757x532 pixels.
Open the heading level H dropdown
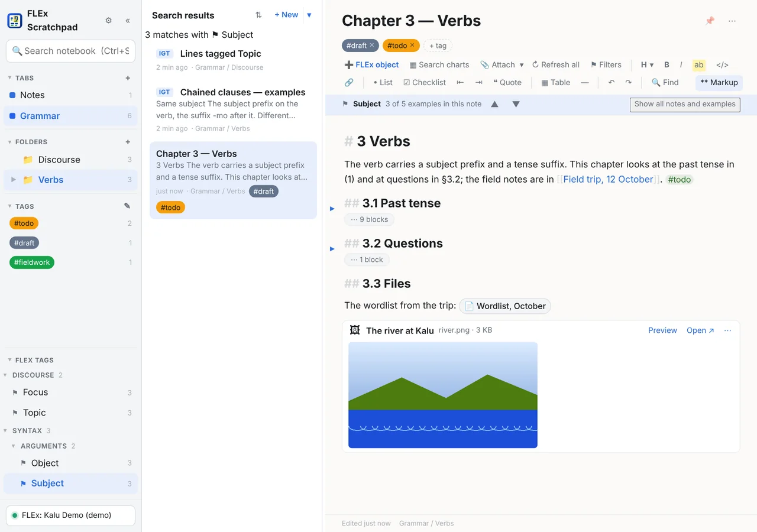point(647,65)
